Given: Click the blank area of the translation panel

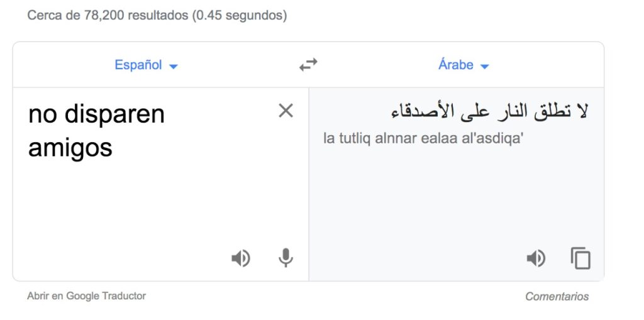Looking at the screenshot, I should pyautogui.click(x=456, y=201).
